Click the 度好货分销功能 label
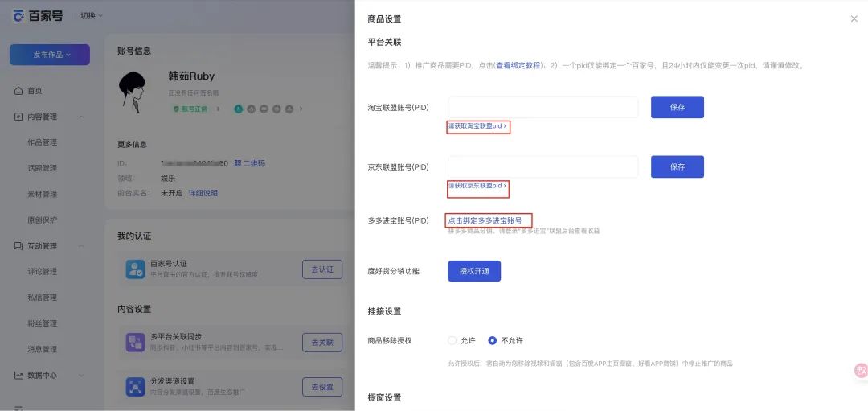The height and width of the screenshot is (411, 868). coord(394,271)
